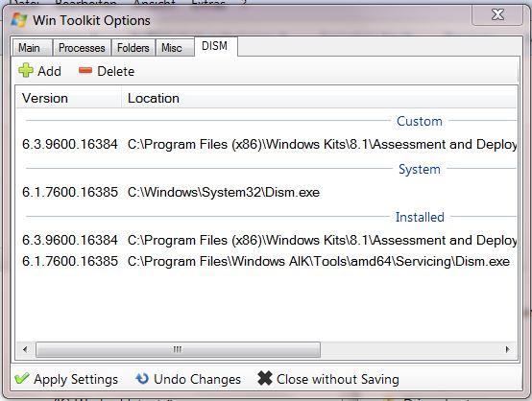532x401 pixels.
Task: Collapse the Installed group header
Action: 420,217
